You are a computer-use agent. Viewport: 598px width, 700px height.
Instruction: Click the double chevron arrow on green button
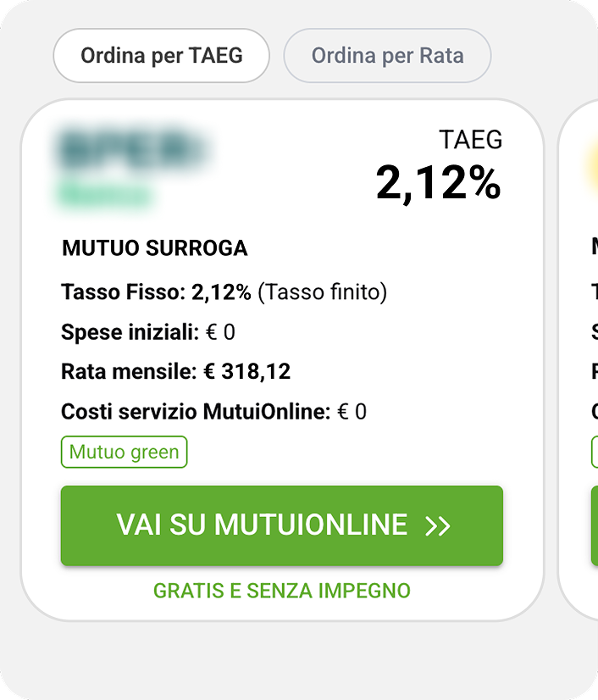pyautogui.click(x=438, y=526)
